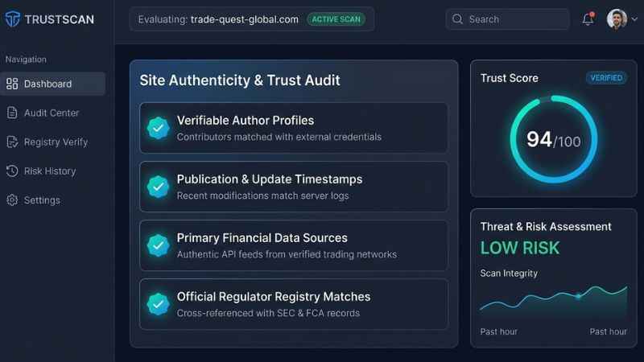Click the TrustScan shield logo
Image resolution: width=644 pixels, height=362 pixels.
coord(12,19)
